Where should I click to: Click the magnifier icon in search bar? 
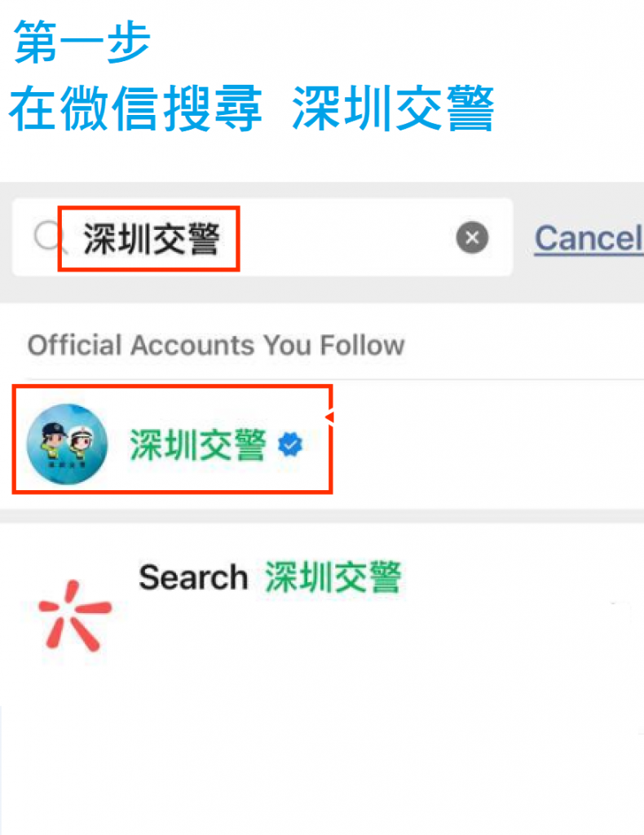tap(48, 236)
